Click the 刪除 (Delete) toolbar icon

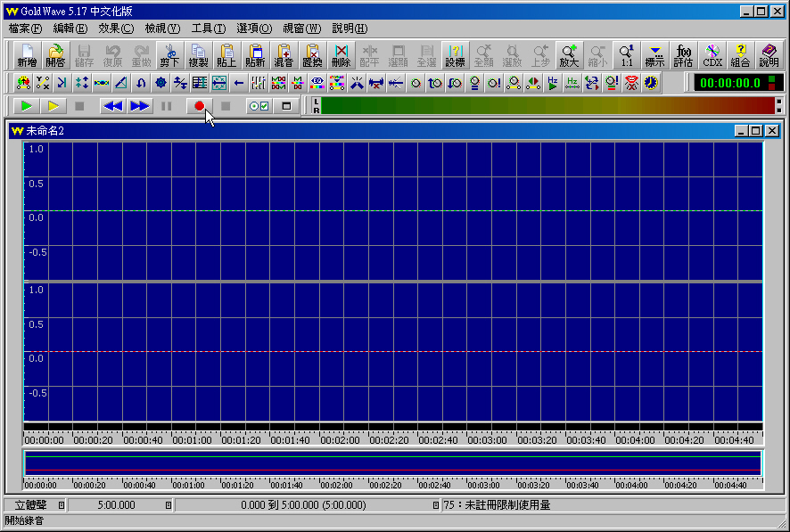(341, 55)
